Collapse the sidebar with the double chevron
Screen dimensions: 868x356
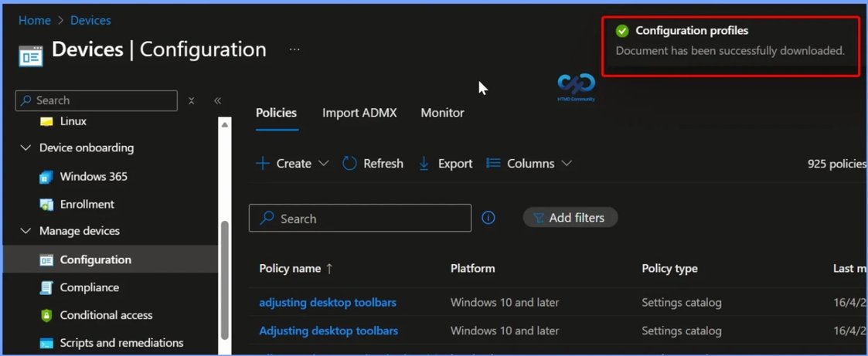[x=217, y=100]
